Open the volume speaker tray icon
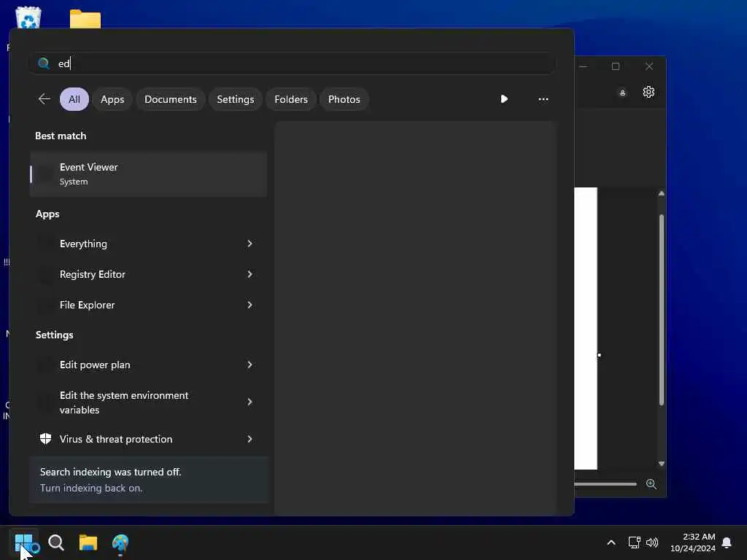 click(x=652, y=542)
